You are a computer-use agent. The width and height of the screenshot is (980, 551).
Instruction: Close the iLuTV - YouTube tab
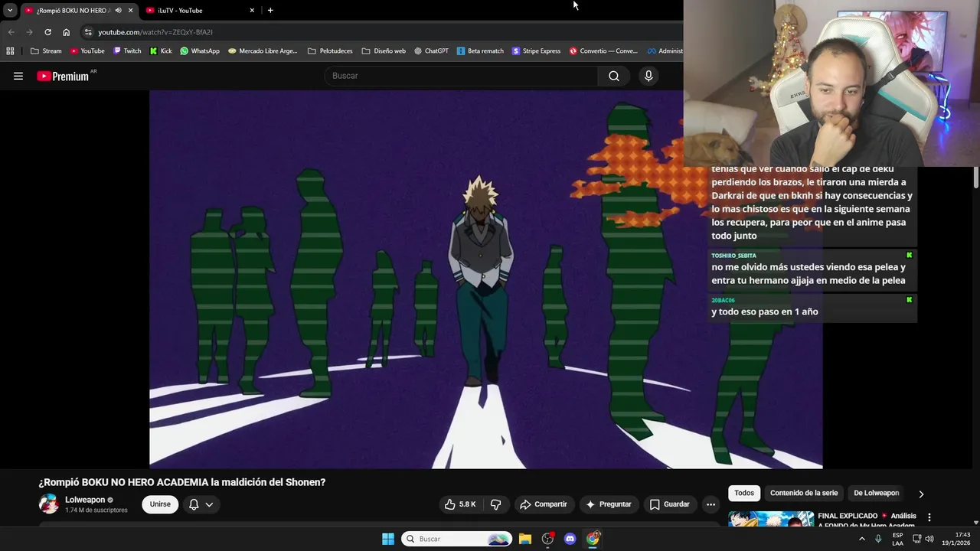(x=252, y=11)
